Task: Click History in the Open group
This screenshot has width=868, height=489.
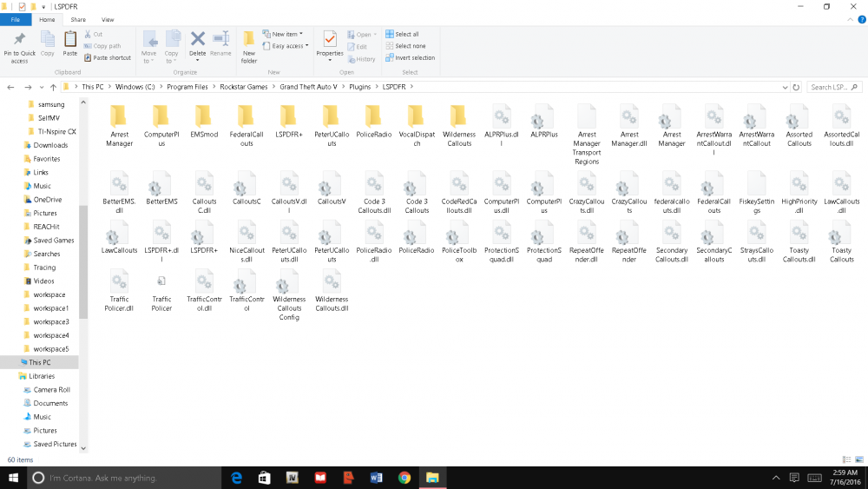Action: coord(361,59)
